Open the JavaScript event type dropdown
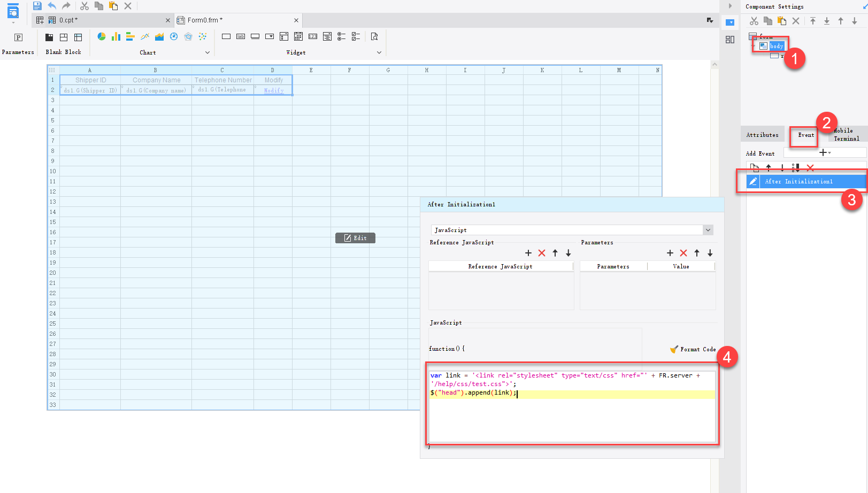Screen dimensions: 868x493 click(708, 230)
